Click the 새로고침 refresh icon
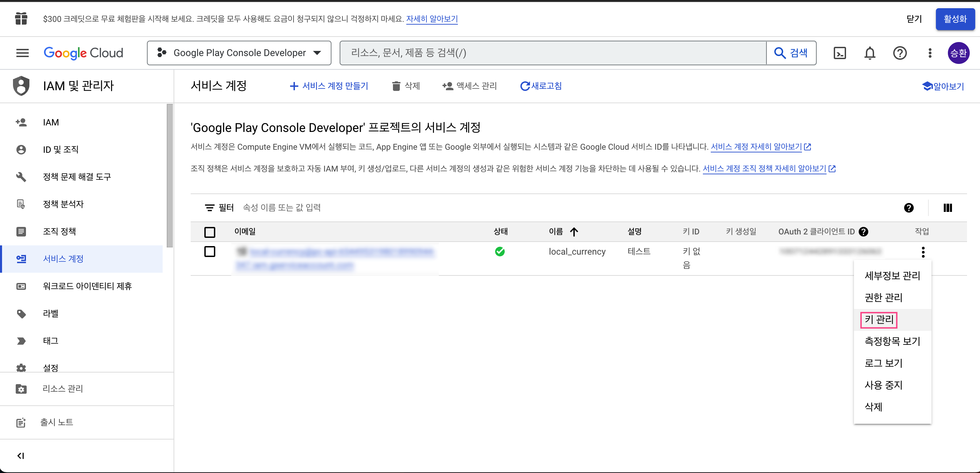Viewport: 980px width, 473px height. coord(525,86)
